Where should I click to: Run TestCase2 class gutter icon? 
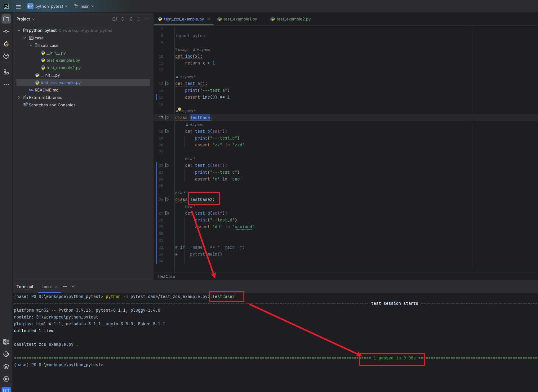(x=167, y=199)
